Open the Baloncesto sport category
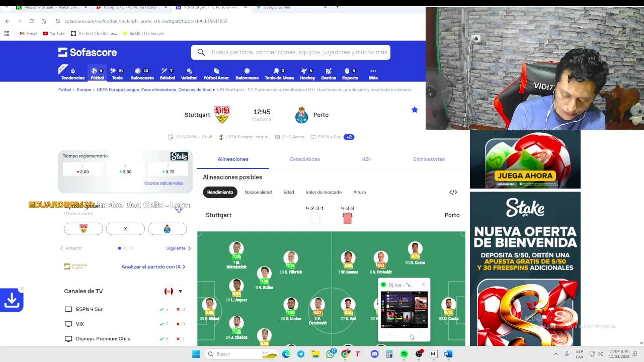644x362 pixels. pos(142,74)
